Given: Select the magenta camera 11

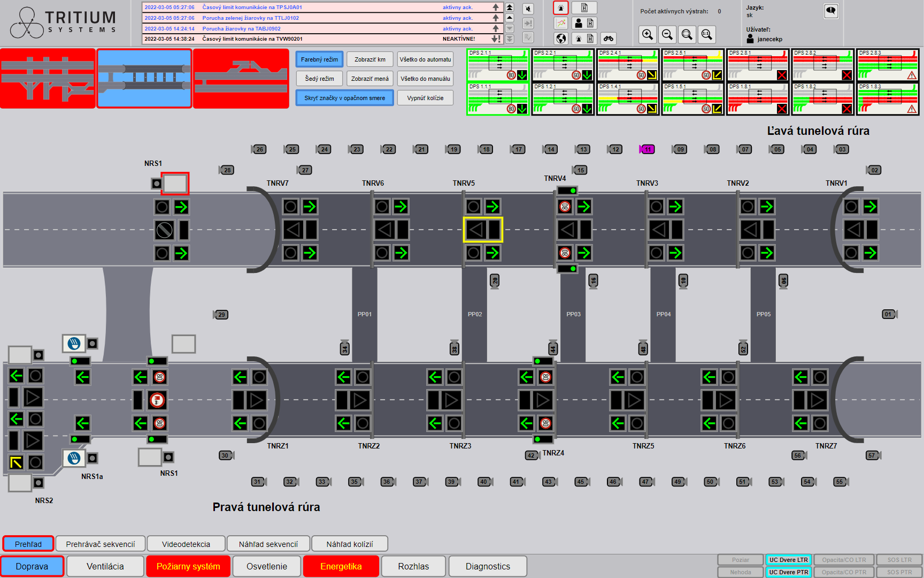Looking at the screenshot, I should coord(647,149).
